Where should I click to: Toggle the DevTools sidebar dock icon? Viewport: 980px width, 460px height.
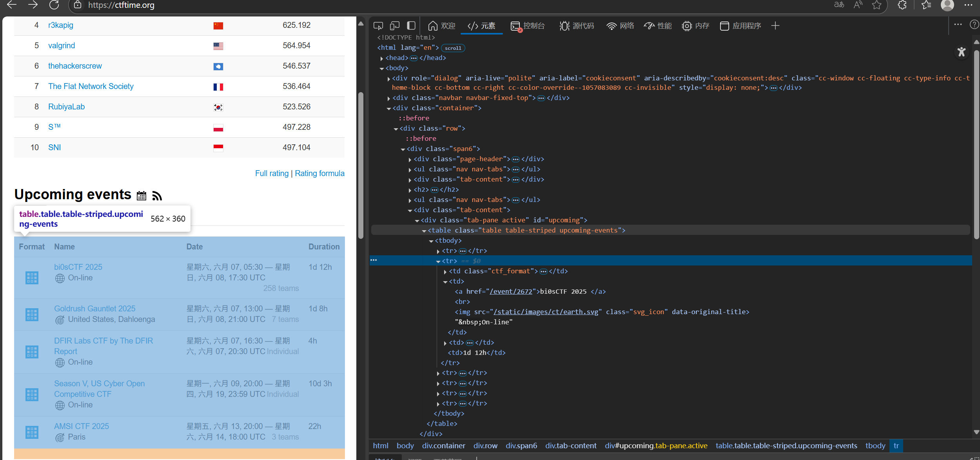411,26
